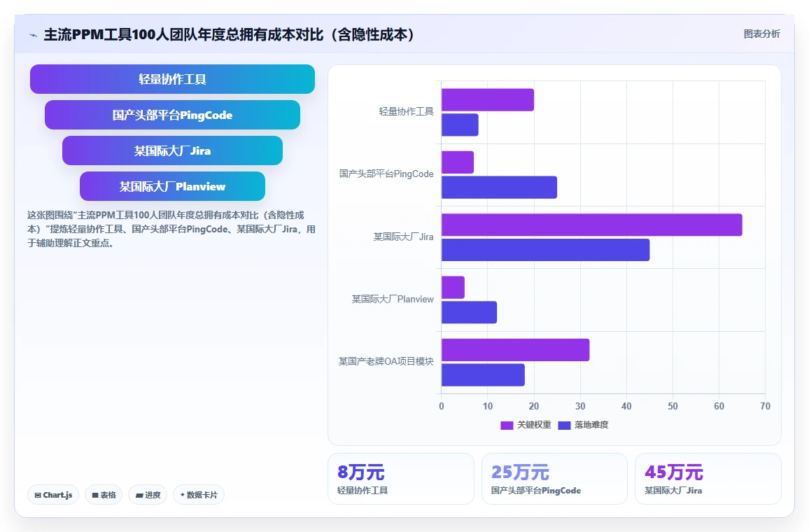
Task: Click the 表格 tag chip
Action: (104, 495)
